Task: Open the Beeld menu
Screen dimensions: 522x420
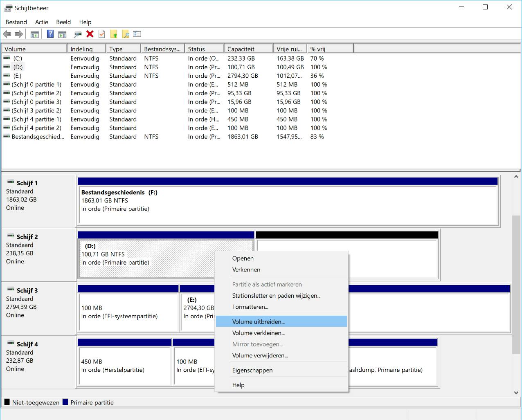Action: point(63,22)
